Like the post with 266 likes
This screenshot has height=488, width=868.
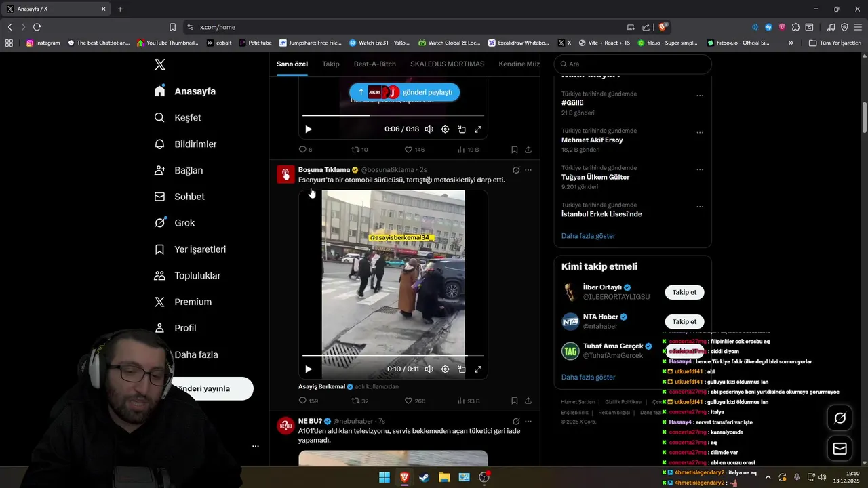coord(414,401)
